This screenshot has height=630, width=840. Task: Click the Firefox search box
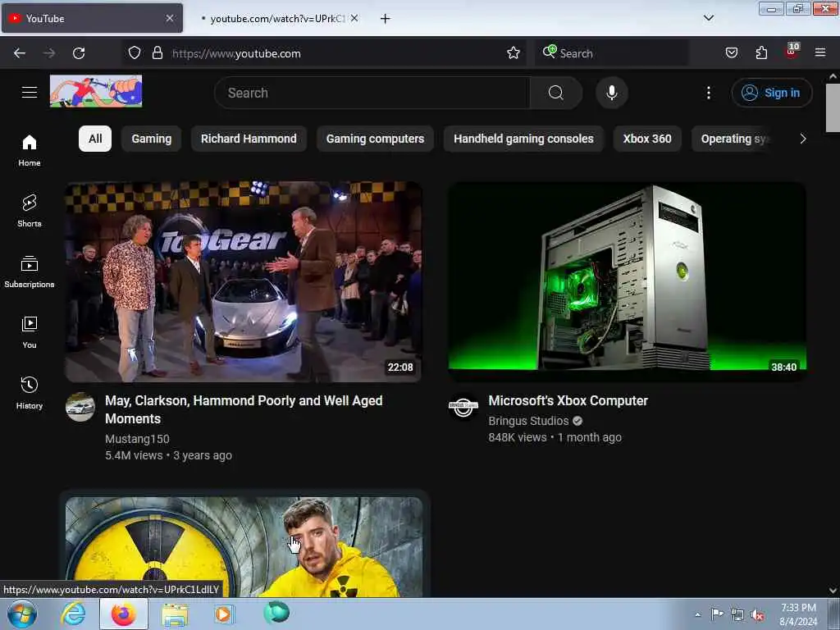(x=612, y=53)
